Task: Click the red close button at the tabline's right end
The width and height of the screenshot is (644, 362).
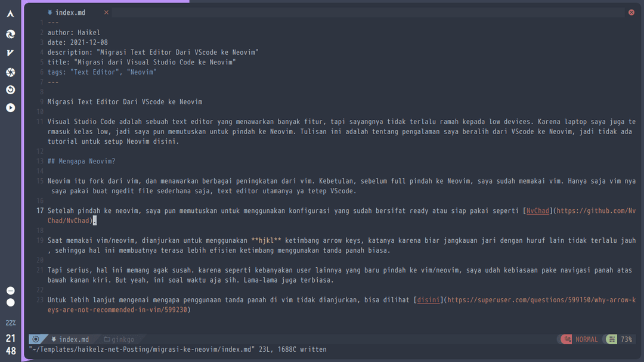Action: [631, 13]
